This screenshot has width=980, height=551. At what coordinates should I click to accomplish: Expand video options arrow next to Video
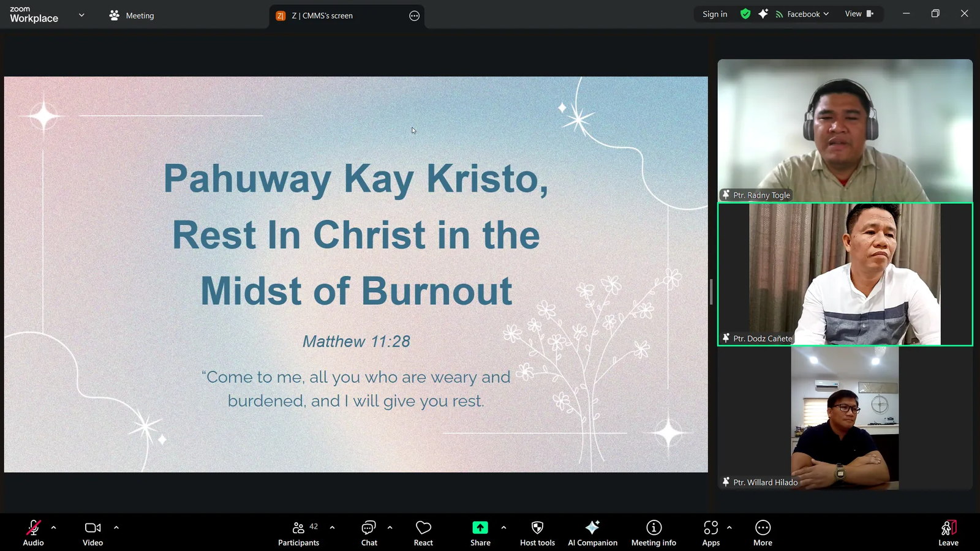click(x=116, y=527)
